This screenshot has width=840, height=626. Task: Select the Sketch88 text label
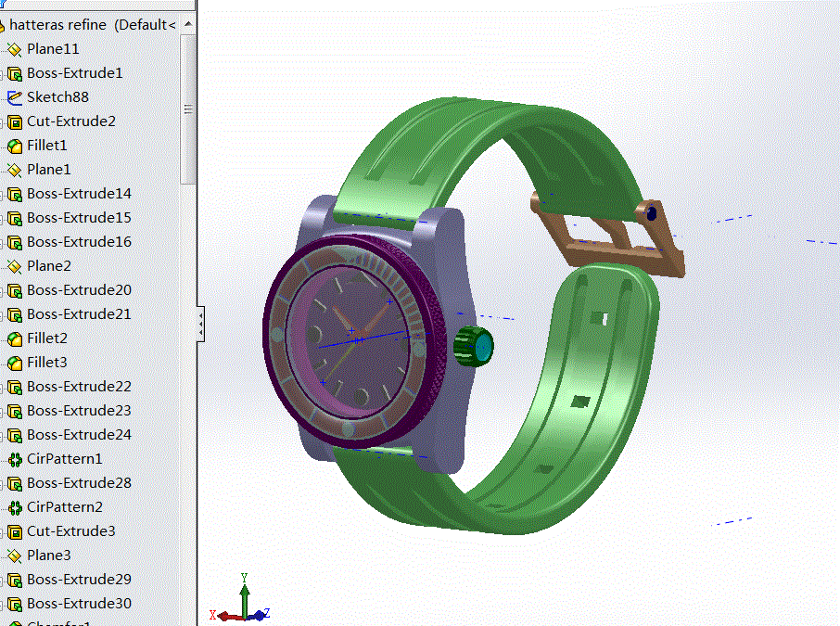(x=57, y=97)
